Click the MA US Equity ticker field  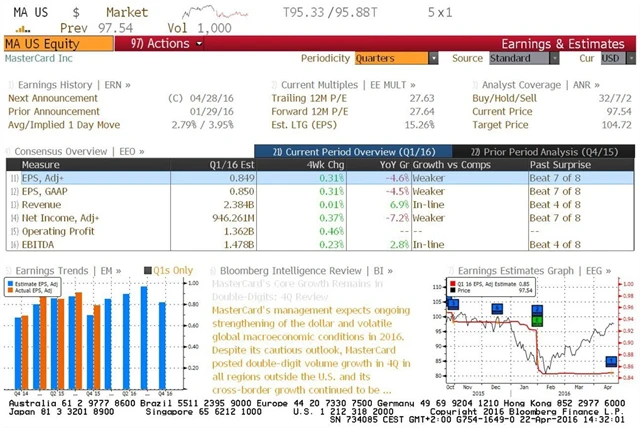57,43
